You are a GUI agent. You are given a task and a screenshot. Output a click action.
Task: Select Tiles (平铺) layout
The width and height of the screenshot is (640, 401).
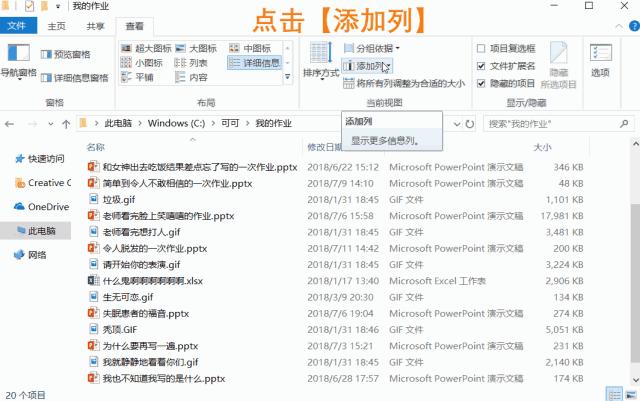coord(137,77)
